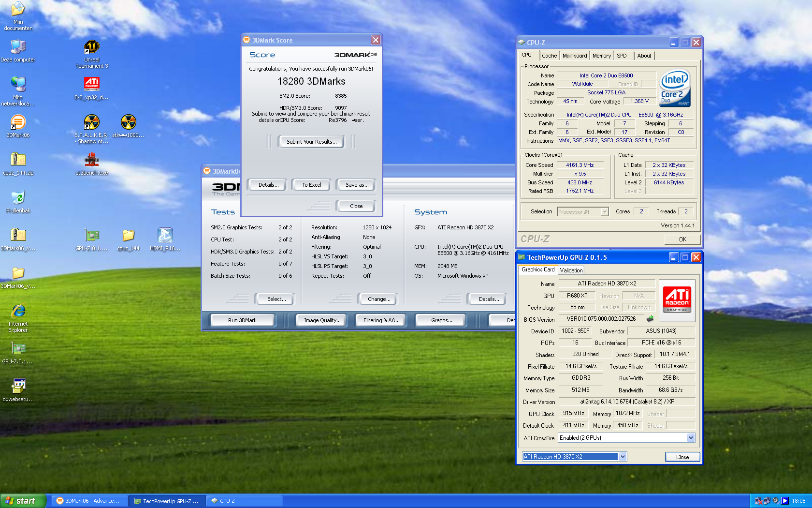Close the 3DMark Score dialog via Close button
This screenshot has width=812, height=508.
click(x=356, y=206)
